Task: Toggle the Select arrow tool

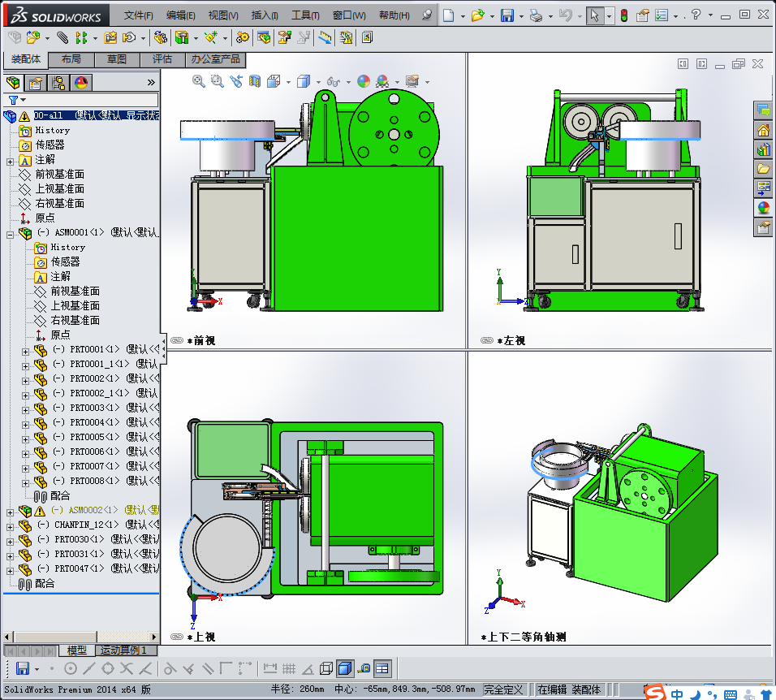Action: point(594,16)
